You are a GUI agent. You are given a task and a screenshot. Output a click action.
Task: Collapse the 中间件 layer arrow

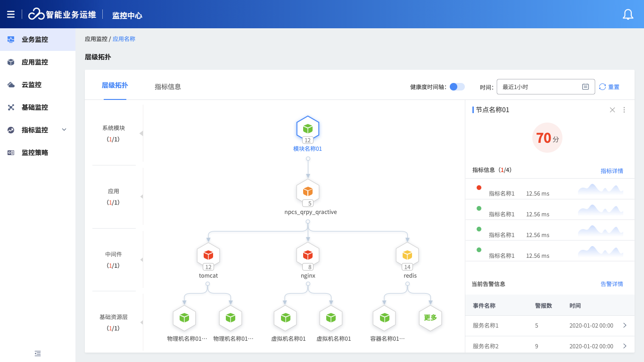(141, 260)
